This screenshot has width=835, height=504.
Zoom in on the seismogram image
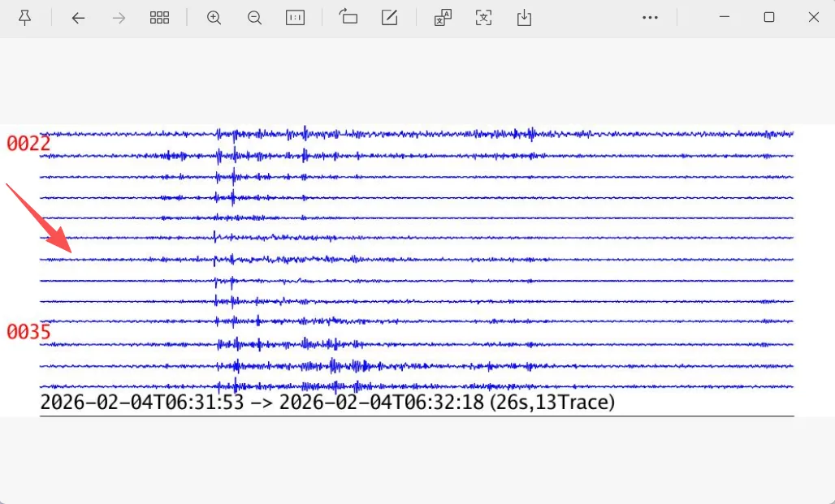(x=214, y=18)
